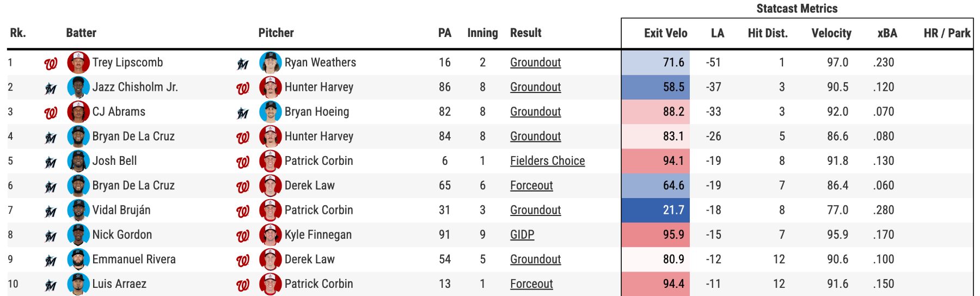This screenshot has height=296, width=980.
Task: Open Fielders Choice result link for Josh Bell
Action: pyautogui.click(x=547, y=161)
